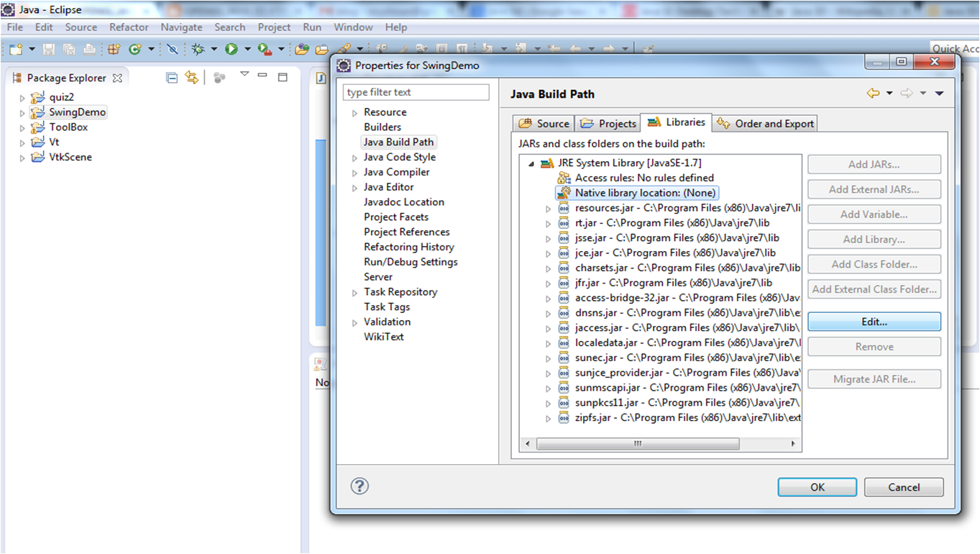Edit the Native library location entry
This screenshot has height=554, width=980.
874,321
